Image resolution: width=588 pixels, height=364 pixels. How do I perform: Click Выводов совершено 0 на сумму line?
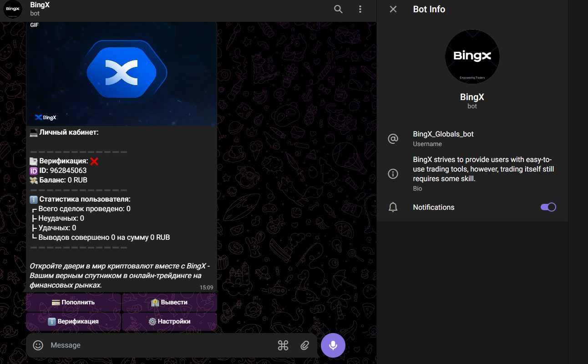101,238
